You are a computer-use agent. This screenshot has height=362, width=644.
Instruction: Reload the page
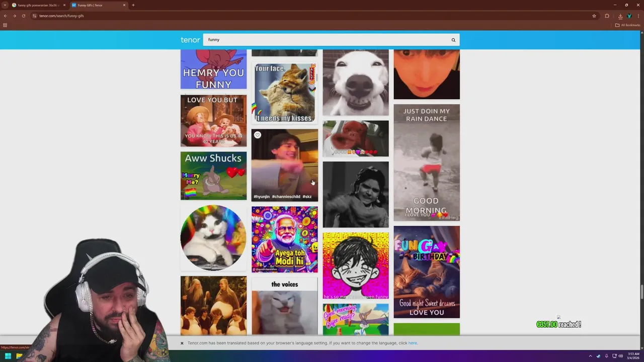point(23,16)
